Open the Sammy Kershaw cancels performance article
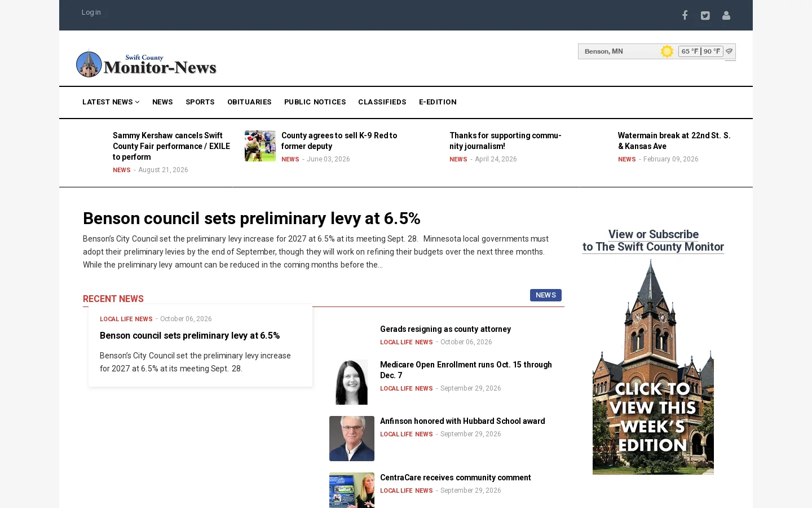This screenshot has width=812, height=508. pos(171,146)
